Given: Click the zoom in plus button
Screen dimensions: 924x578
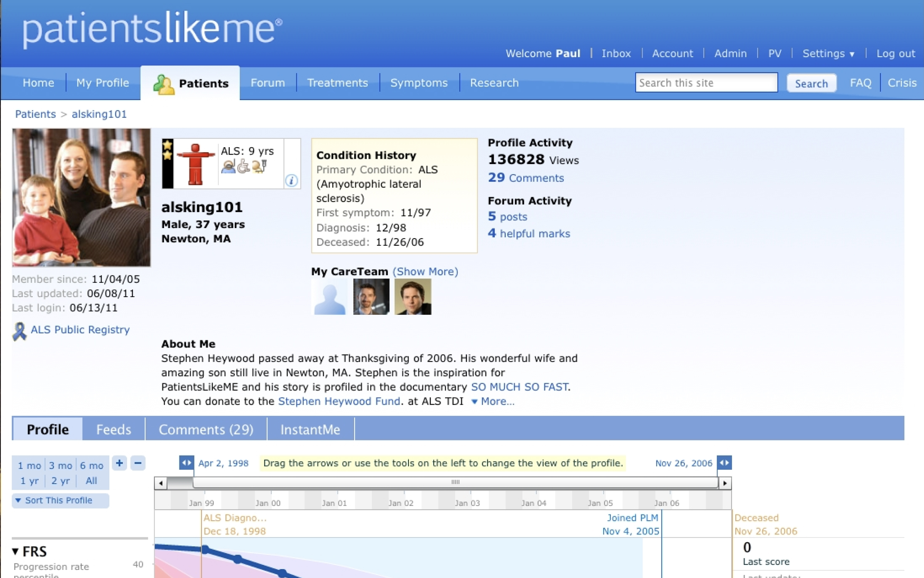Looking at the screenshot, I should (x=119, y=463).
